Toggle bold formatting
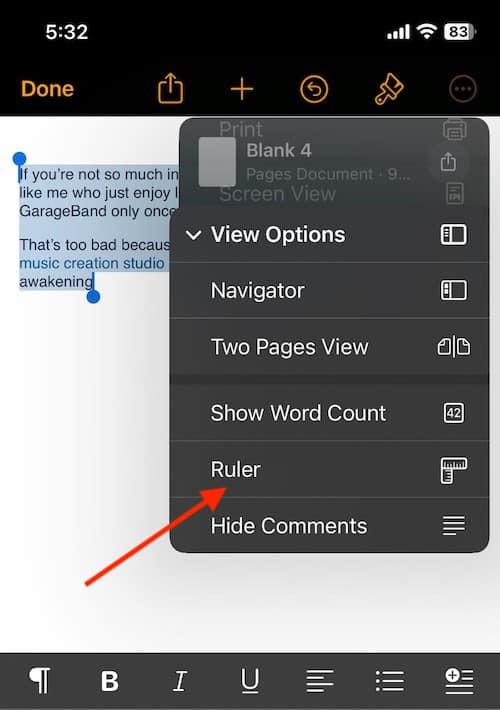 [110, 681]
